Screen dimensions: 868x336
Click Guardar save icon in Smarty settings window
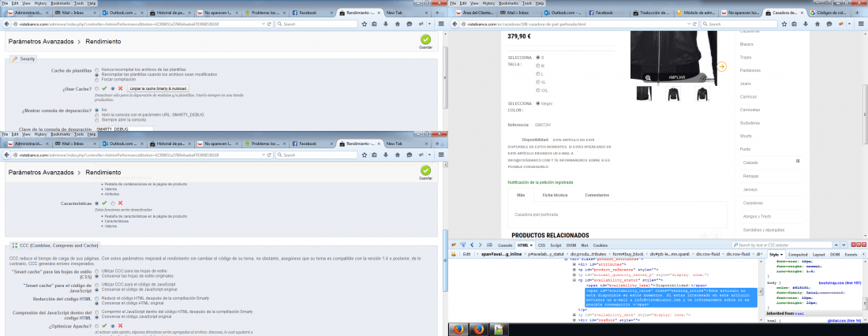pos(425,39)
